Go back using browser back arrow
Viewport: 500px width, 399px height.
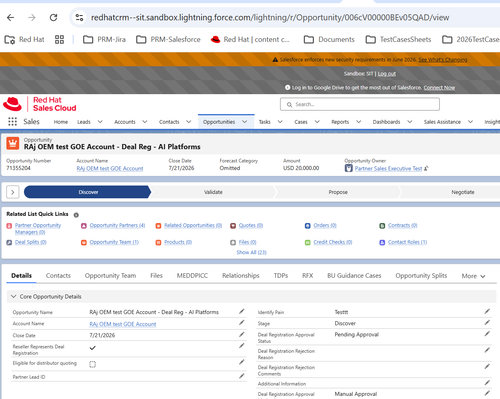11,17
